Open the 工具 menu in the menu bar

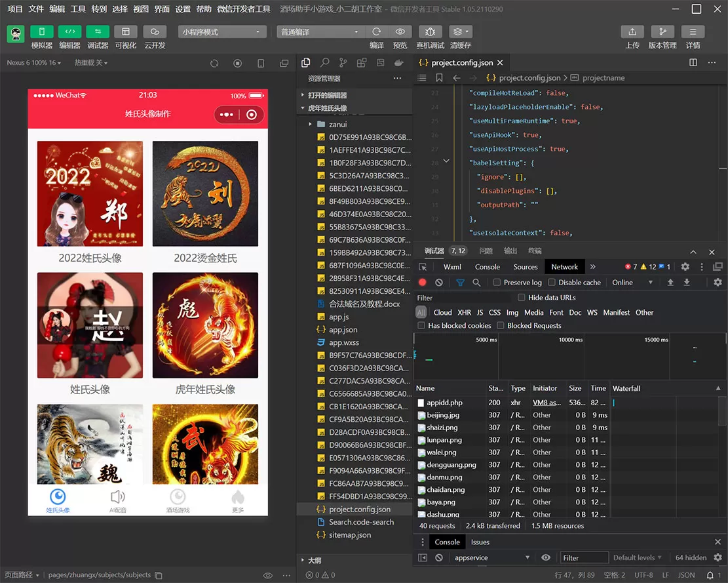(78, 9)
